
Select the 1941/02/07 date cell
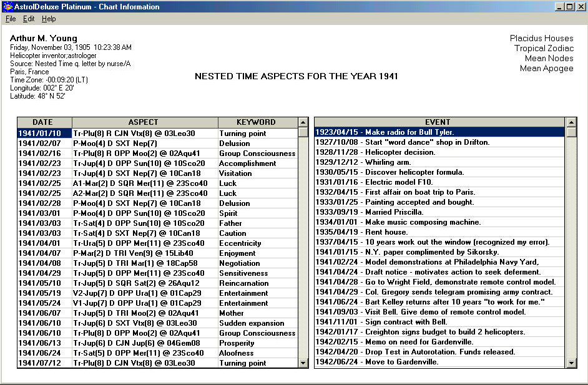tap(44, 144)
